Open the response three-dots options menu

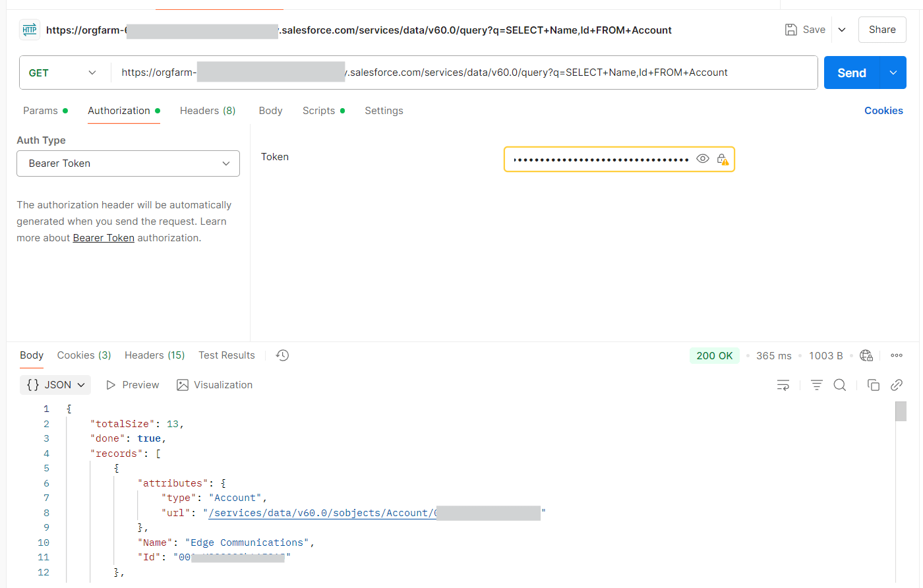(896, 355)
